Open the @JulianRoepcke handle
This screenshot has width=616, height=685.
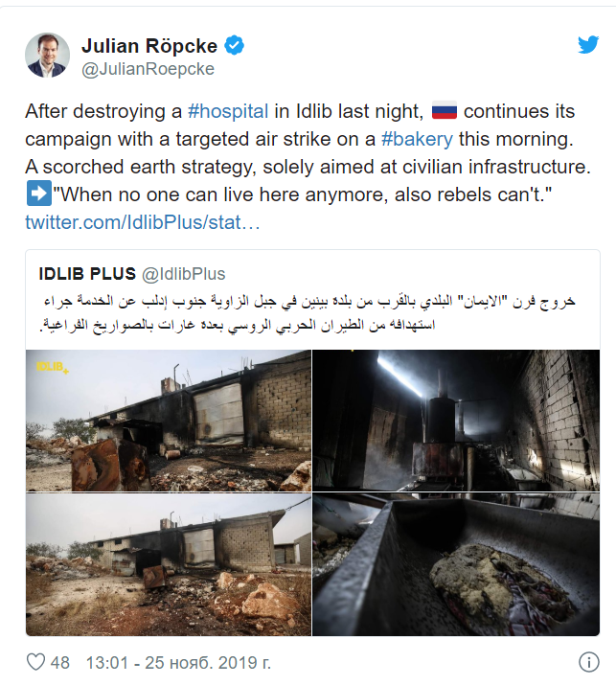coord(148,69)
